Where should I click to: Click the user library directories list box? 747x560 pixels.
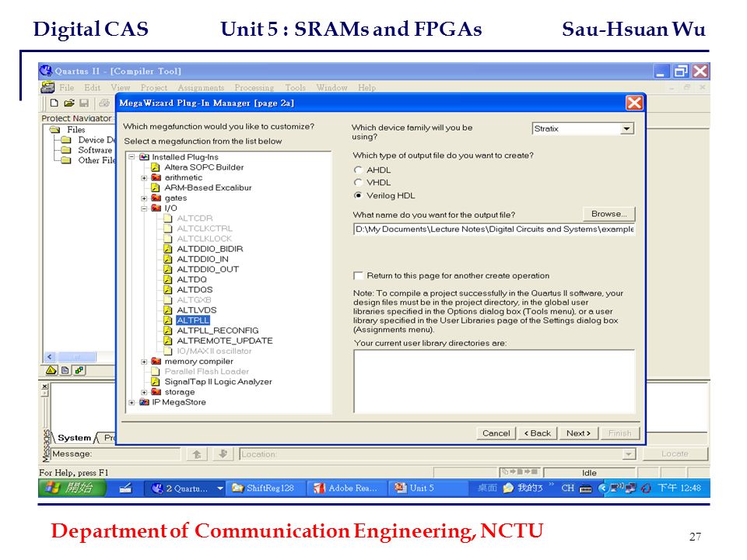pos(495,381)
